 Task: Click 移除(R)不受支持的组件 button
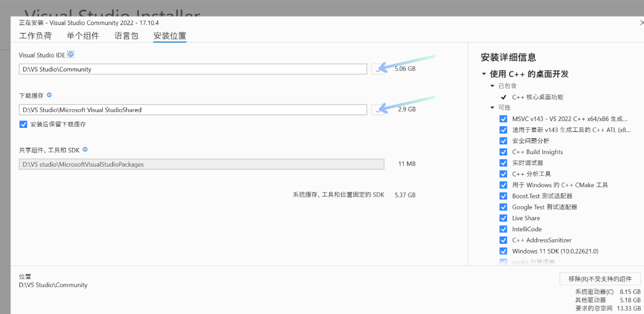600,279
